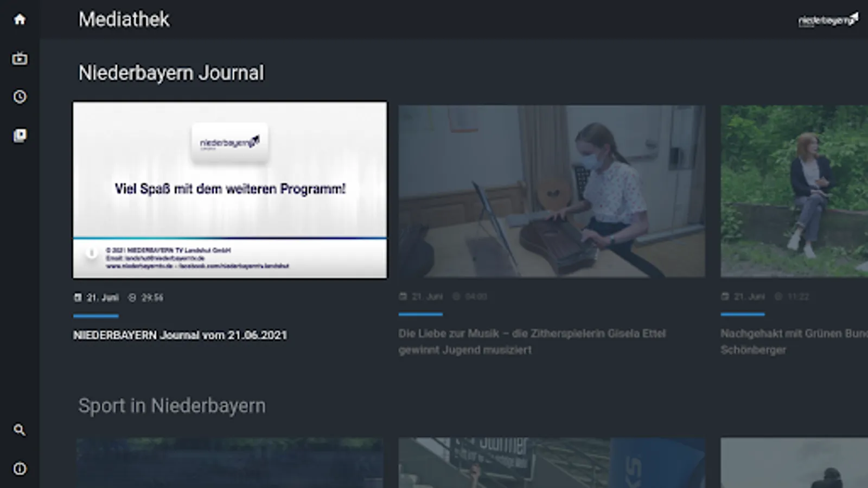Open Live TV from the sidebar icon

pos(20,58)
